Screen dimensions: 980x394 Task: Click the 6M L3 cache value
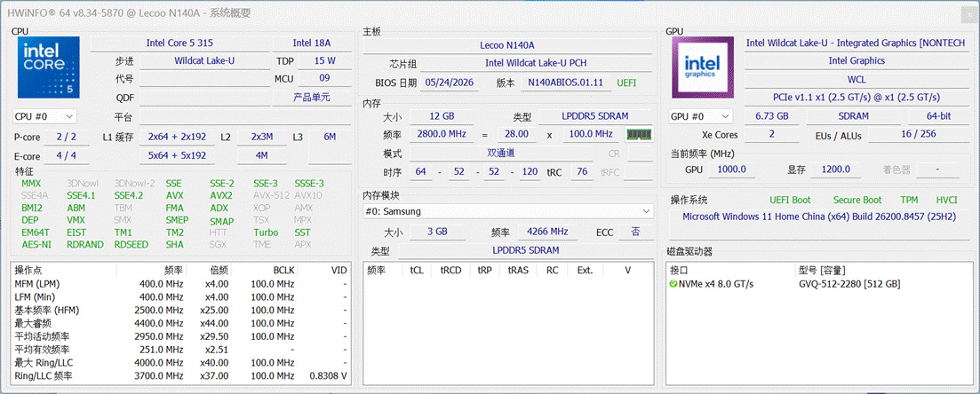click(330, 137)
